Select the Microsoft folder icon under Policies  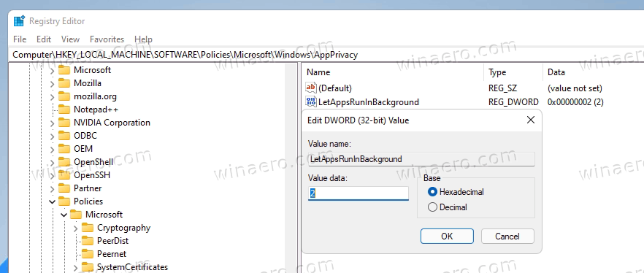tap(76, 215)
